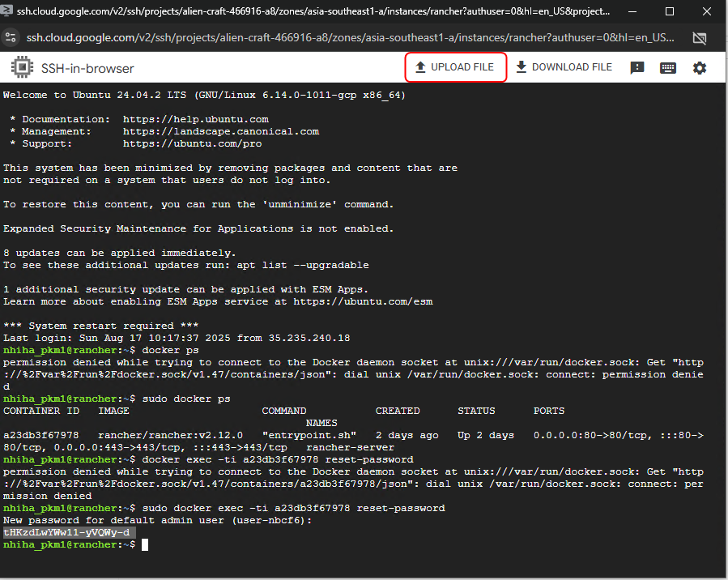Click the rancher-server container name
Viewport: 728px width, 580px height.
(x=353, y=447)
